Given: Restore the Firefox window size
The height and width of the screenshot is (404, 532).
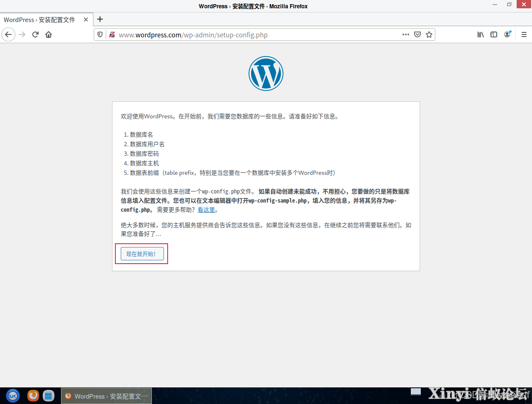Looking at the screenshot, I should tap(509, 5).
